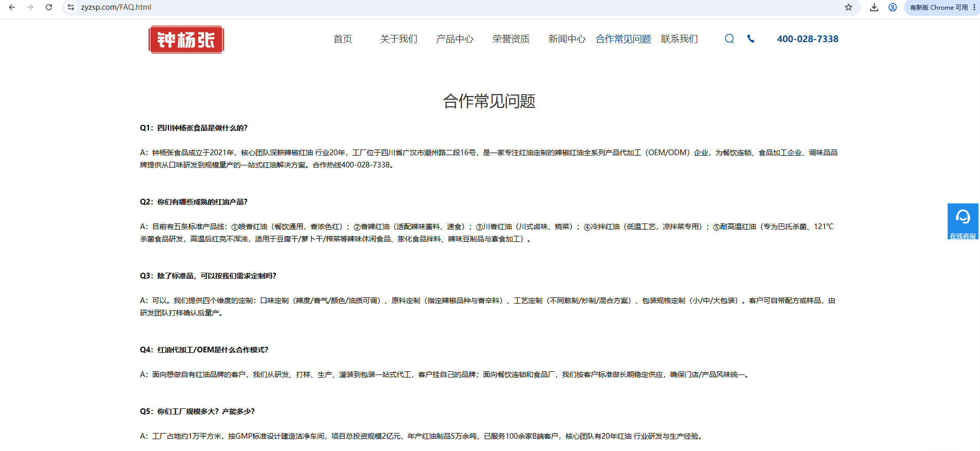Image resolution: width=980 pixels, height=451 pixels.
Task: Reload the page with the refresh icon
Action: pos(49,7)
